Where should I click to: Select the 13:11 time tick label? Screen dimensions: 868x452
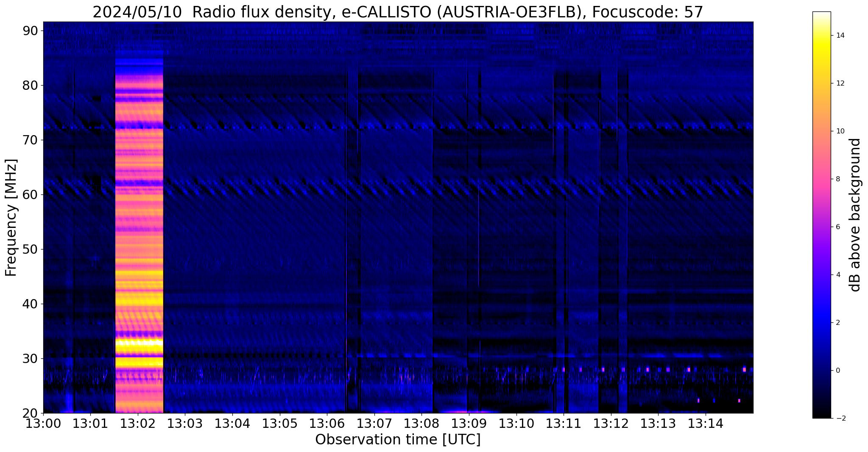(564, 423)
